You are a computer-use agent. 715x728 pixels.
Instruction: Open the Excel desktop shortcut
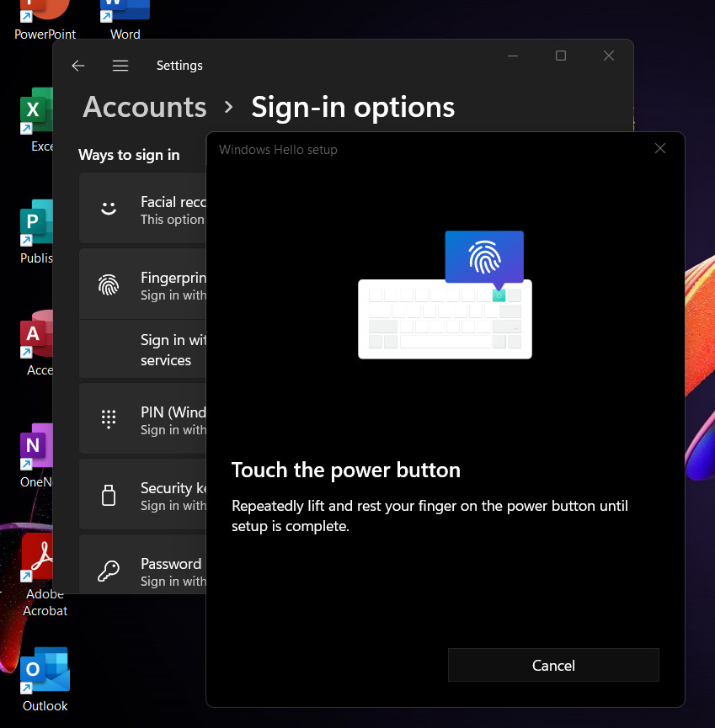pos(34,112)
